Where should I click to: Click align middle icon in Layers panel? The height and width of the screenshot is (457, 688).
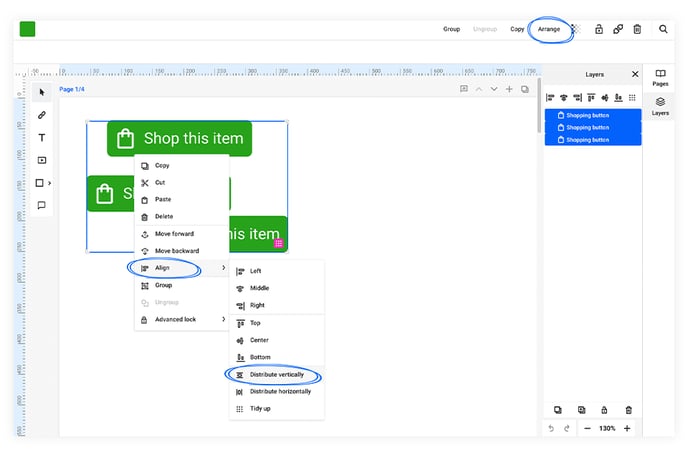[x=564, y=97]
